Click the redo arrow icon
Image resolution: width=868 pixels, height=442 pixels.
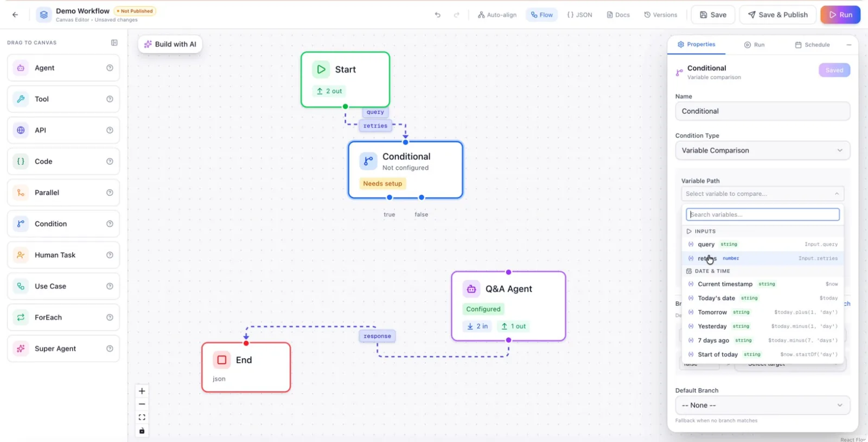point(457,15)
